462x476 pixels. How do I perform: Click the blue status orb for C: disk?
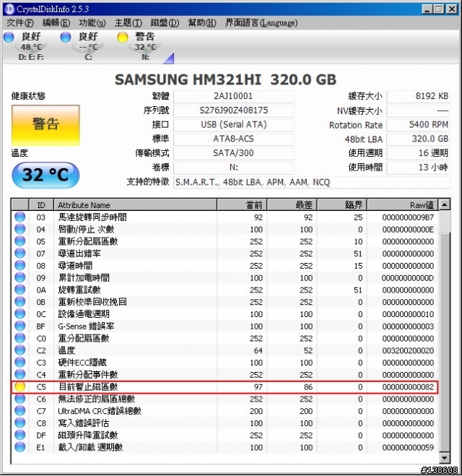point(66,37)
